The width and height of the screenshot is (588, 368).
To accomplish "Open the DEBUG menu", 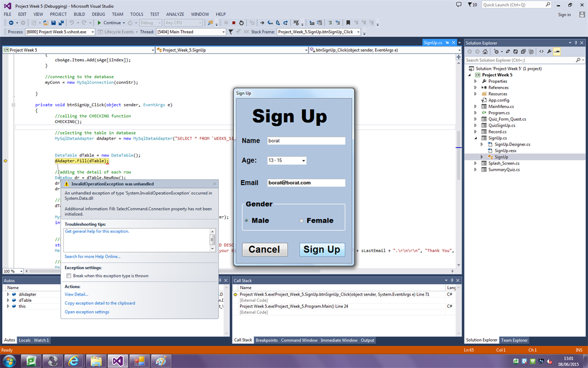I will pos(98,14).
